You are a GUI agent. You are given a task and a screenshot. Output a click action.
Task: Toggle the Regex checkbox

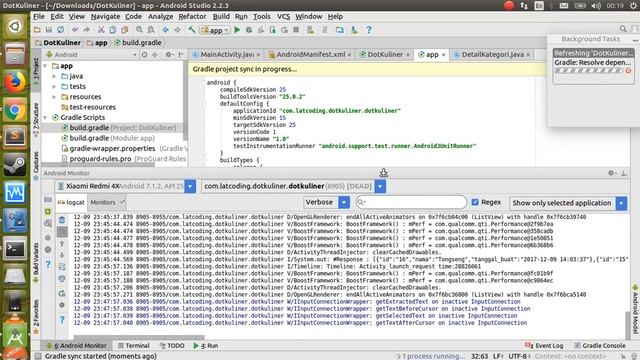click(475, 202)
